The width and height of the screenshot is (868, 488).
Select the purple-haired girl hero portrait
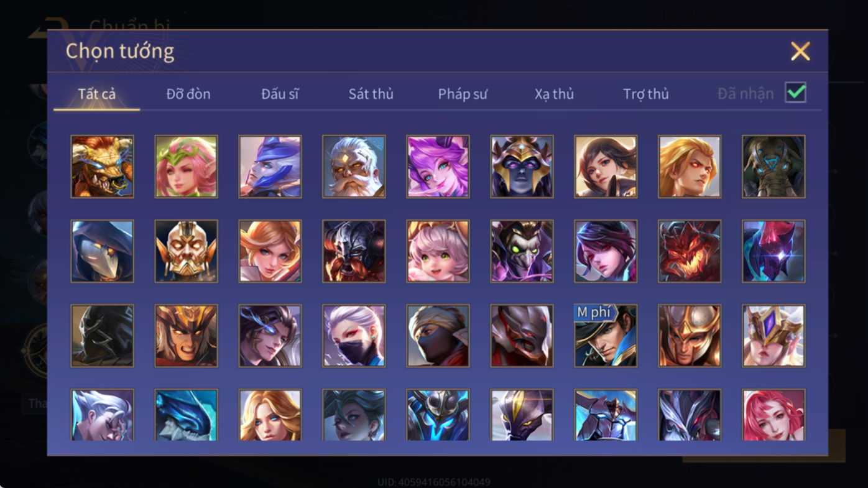point(438,167)
